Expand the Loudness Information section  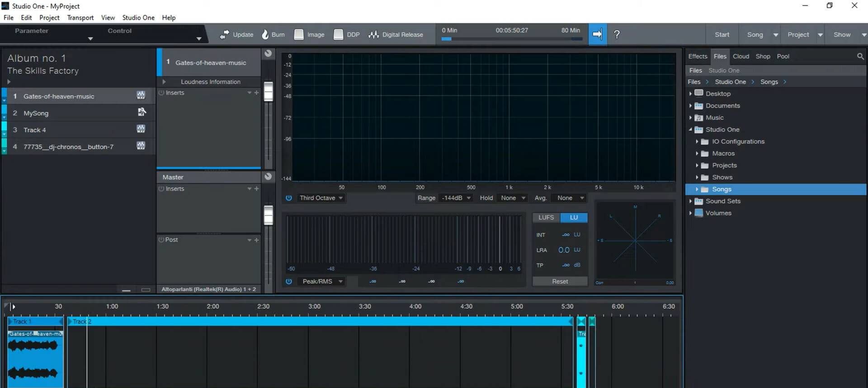point(164,82)
